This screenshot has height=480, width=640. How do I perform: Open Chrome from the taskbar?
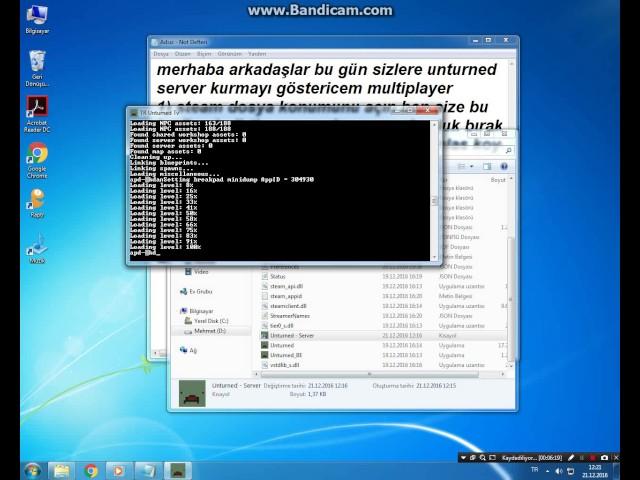coord(91,471)
